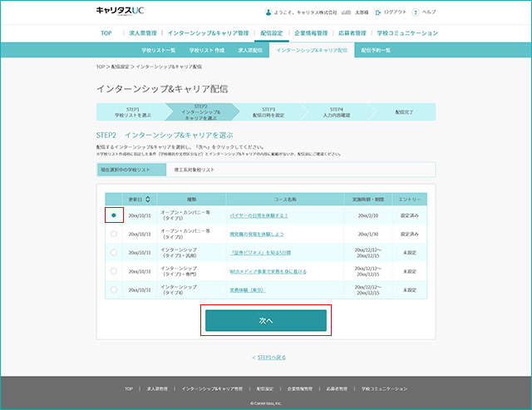Click footer link 応募者管理
532x410 pixels.
point(337,388)
